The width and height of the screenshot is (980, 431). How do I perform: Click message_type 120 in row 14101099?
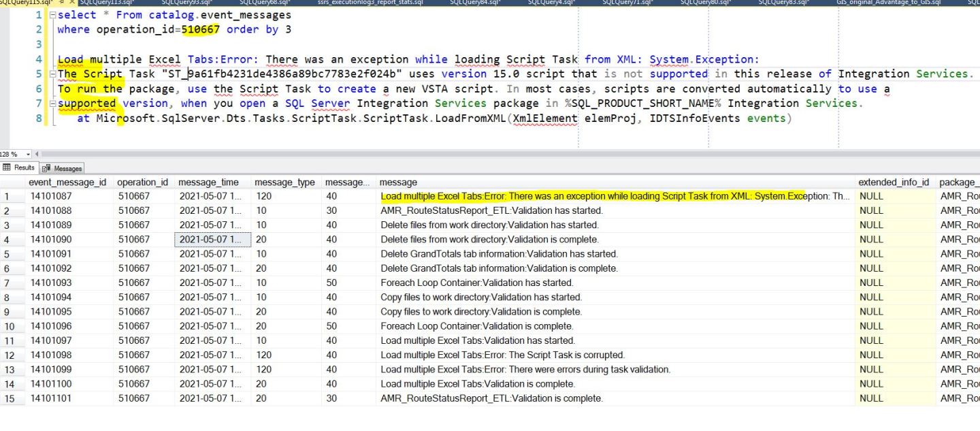coord(286,370)
